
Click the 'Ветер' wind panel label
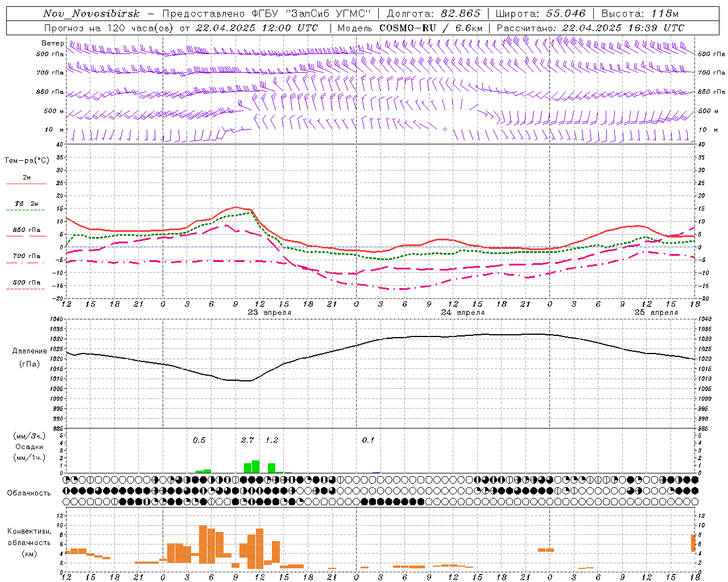tap(52, 43)
